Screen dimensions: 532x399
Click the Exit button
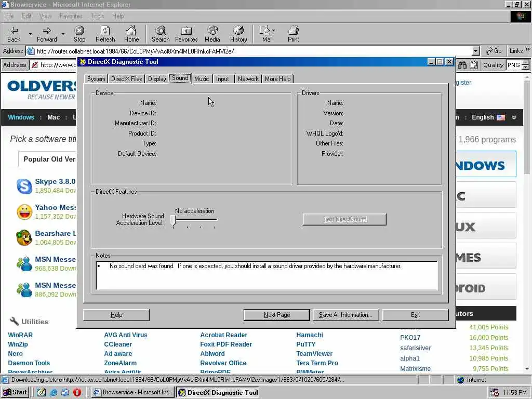click(x=415, y=315)
